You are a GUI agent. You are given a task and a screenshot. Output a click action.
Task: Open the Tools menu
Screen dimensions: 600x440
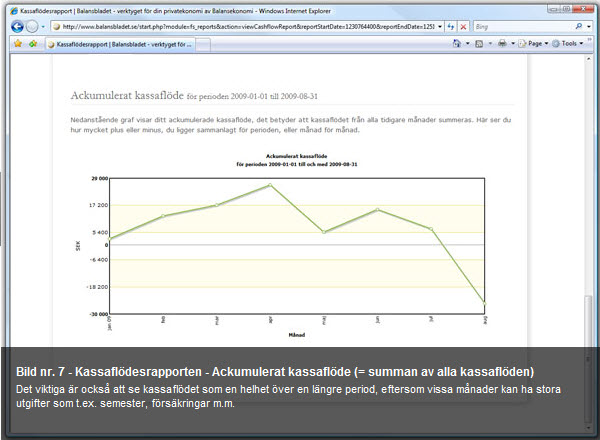tap(570, 44)
